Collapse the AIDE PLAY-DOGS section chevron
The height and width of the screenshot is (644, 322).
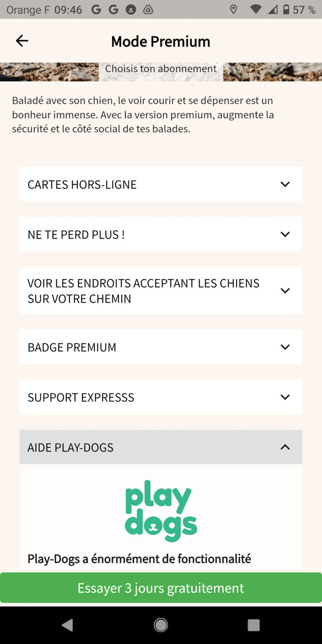[x=285, y=447]
